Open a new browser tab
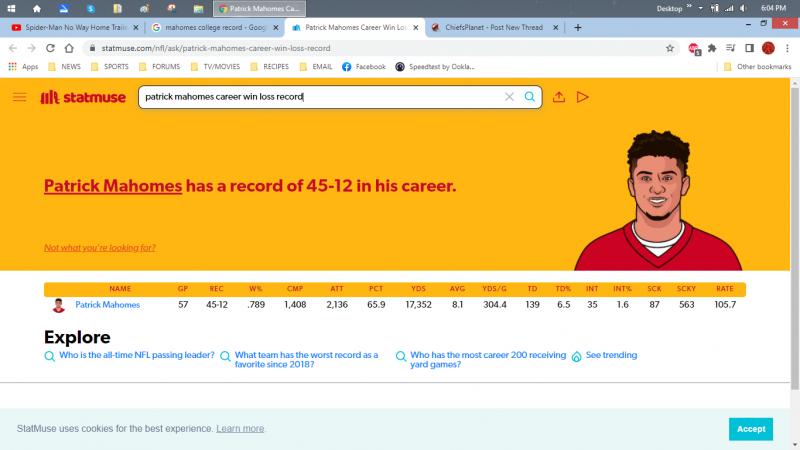The width and height of the screenshot is (800, 450). (578, 28)
